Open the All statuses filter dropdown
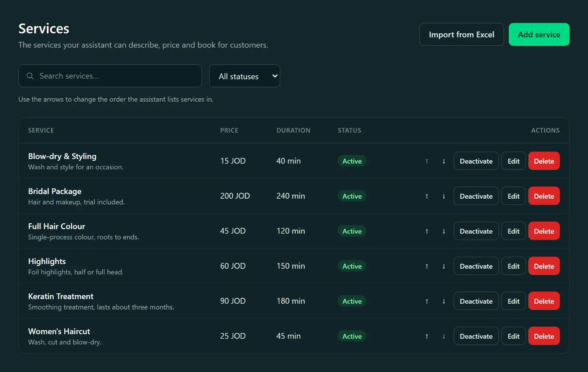Image resolution: width=588 pixels, height=372 pixels. tap(244, 76)
